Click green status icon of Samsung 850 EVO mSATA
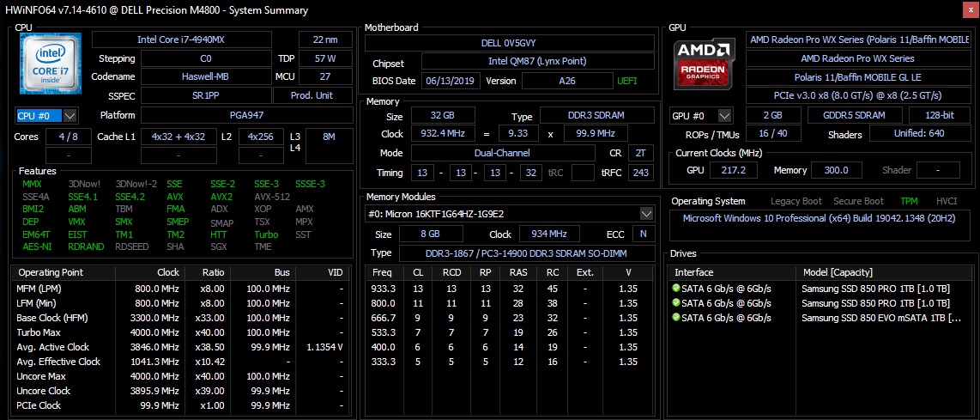Screen dimensions: 980x420 pos(675,317)
